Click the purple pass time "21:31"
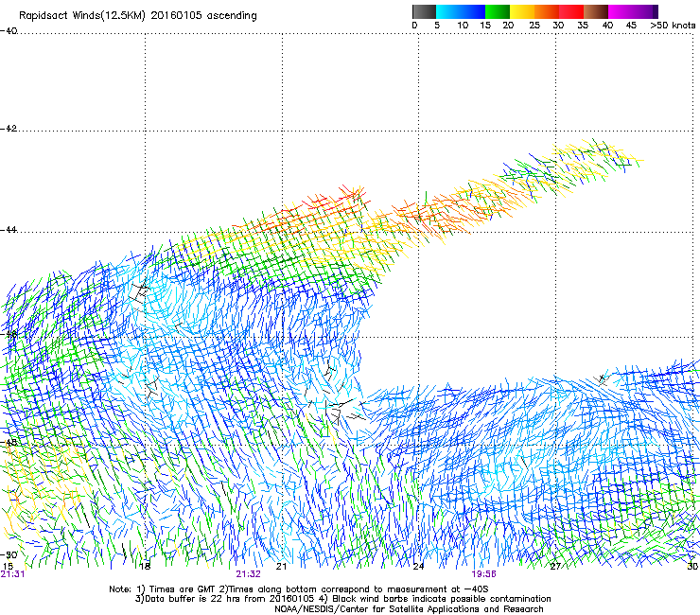 [12, 574]
